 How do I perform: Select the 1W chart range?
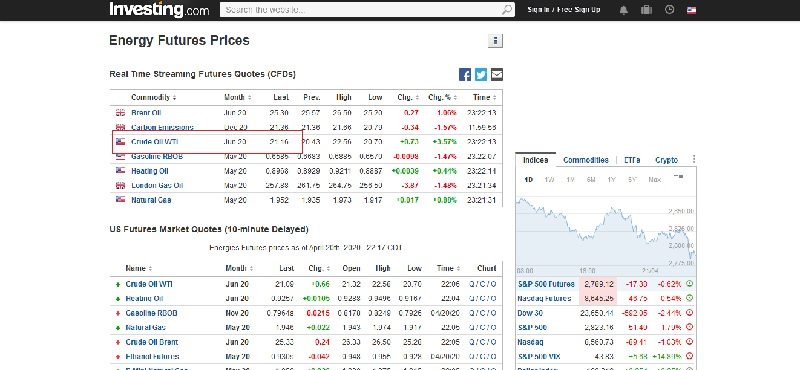pyautogui.click(x=549, y=180)
